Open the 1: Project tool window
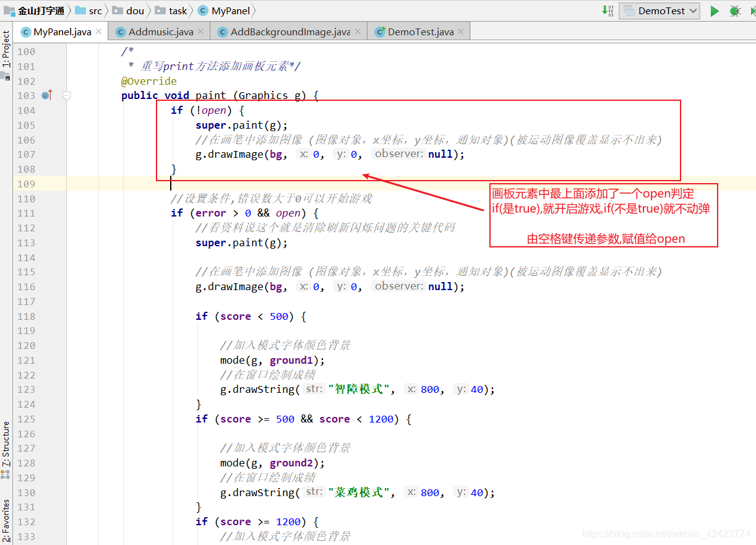This screenshot has width=756, height=545. click(6, 49)
